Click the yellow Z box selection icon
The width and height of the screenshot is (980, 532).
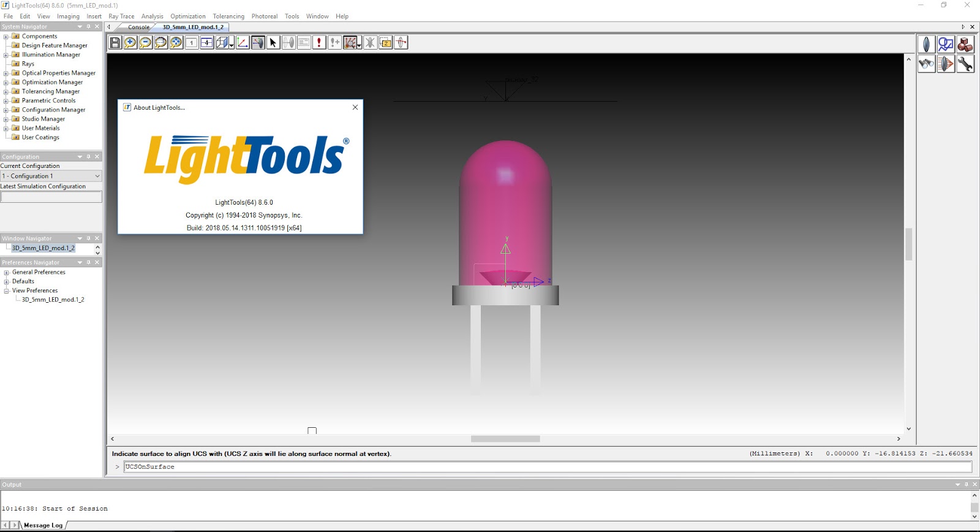385,42
